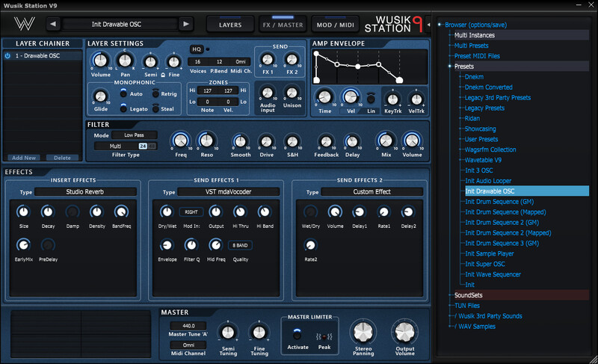Collapse browser with small arrow beside Wusik Station logo
This screenshot has width=598, height=364.
point(428,25)
